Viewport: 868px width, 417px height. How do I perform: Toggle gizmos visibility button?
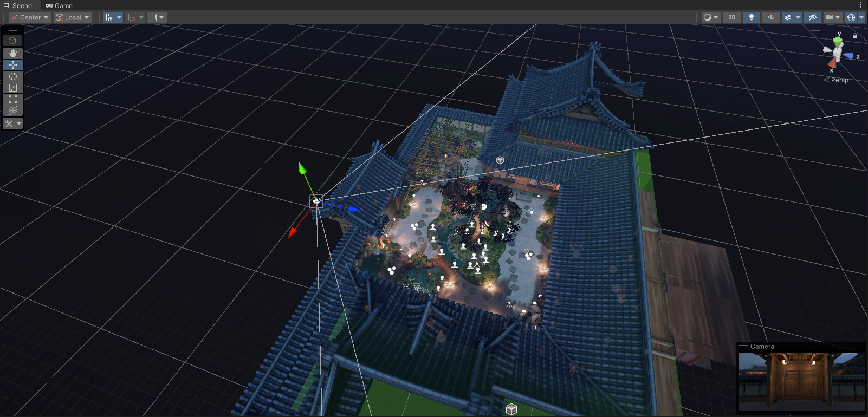tap(851, 17)
